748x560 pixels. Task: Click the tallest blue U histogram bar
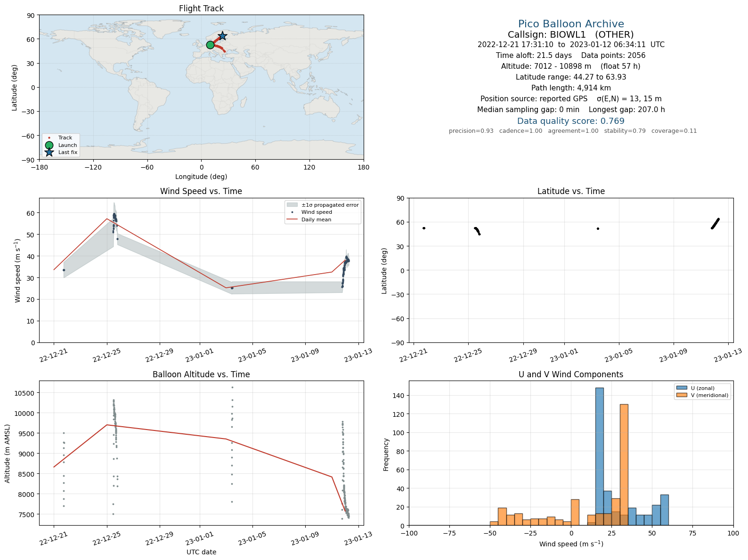600,456
